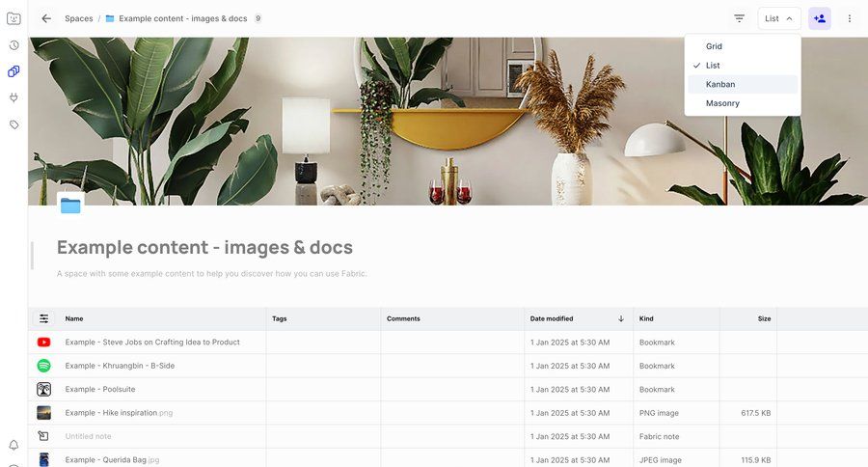868x467 pixels.
Task: Sort by Date modified column header
Action: tap(552, 318)
